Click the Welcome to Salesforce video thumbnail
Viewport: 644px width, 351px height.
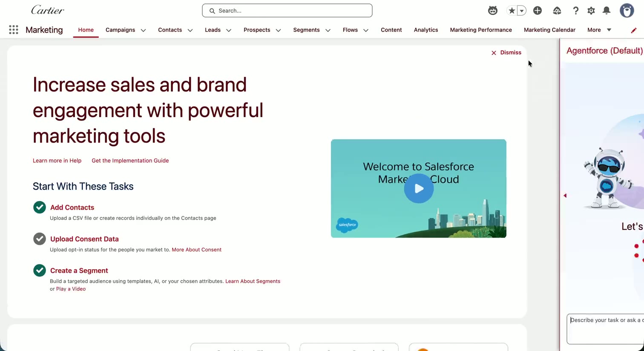[x=419, y=188]
